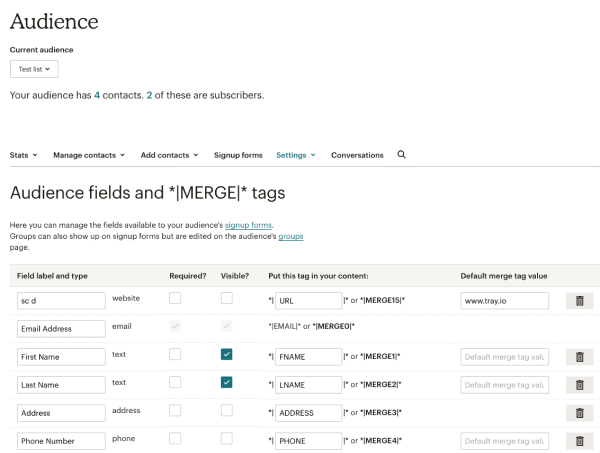Click the FNAME merge tag input
Image resolution: width=600 pixels, height=453 pixels.
pos(308,356)
